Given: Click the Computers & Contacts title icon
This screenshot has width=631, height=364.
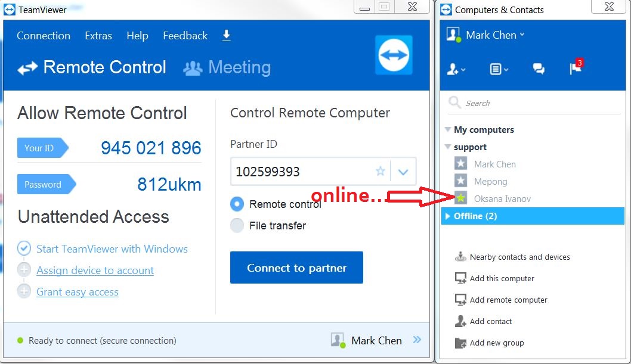Looking at the screenshot, I should point(446,10).
